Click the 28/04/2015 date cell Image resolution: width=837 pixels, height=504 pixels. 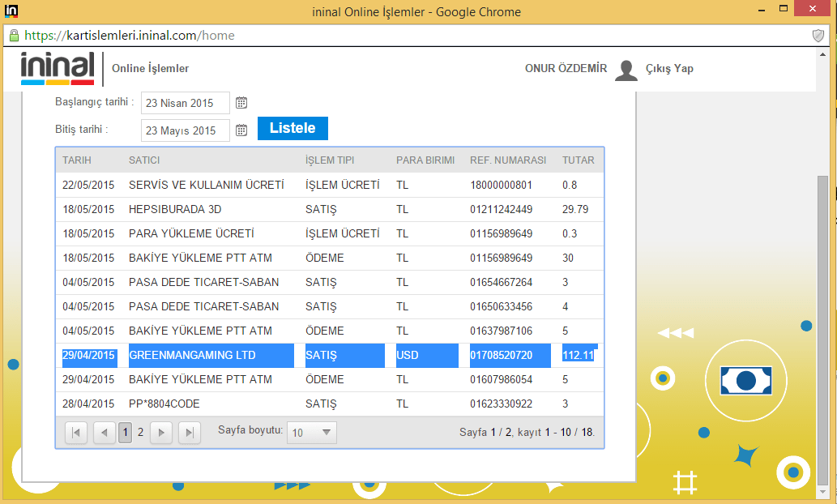coord(88,404)
